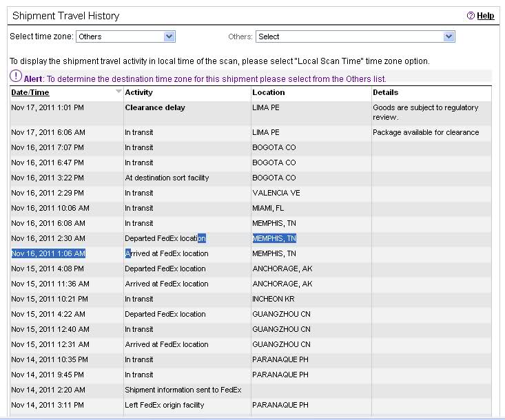Viewport: 505px width, 420px height.
Task: Click INCHEON KR location
Action: point(273,299)
